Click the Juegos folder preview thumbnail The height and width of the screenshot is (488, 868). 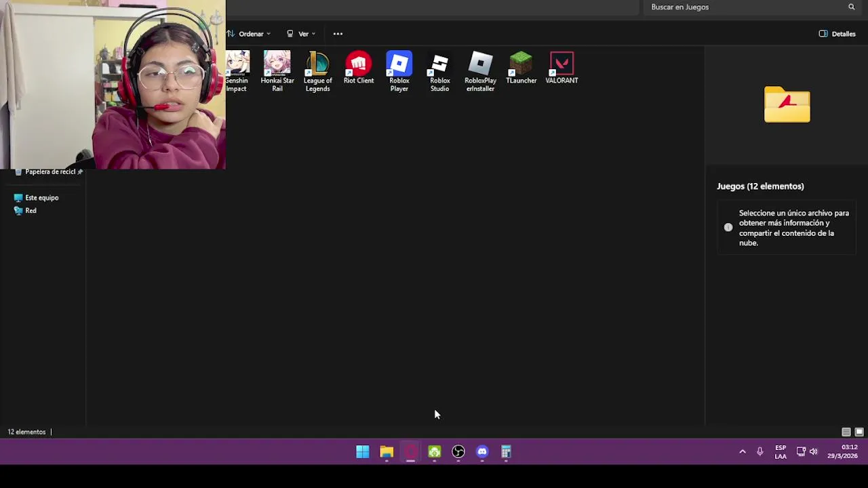(x=787, y=104)
